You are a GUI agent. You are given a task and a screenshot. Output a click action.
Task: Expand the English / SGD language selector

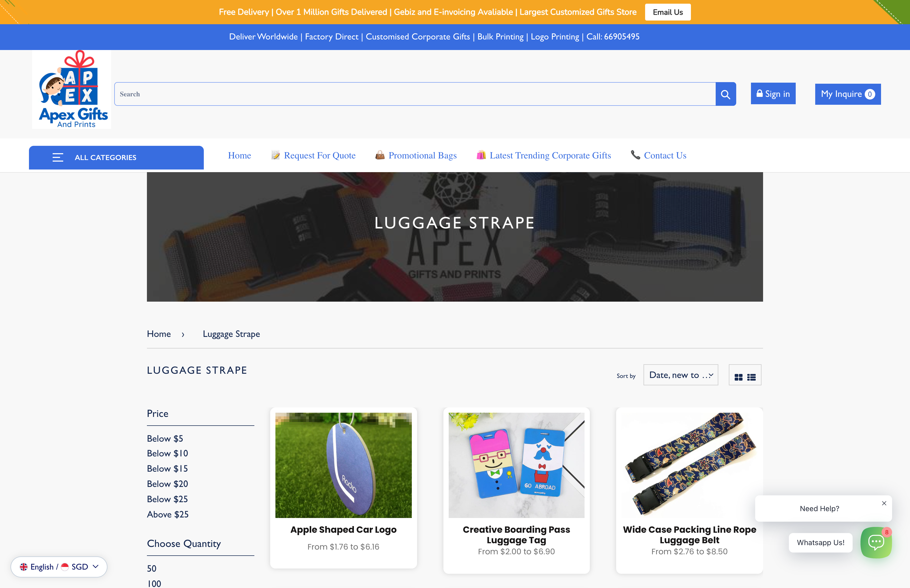pyautogui.click(x=59, y=567)
